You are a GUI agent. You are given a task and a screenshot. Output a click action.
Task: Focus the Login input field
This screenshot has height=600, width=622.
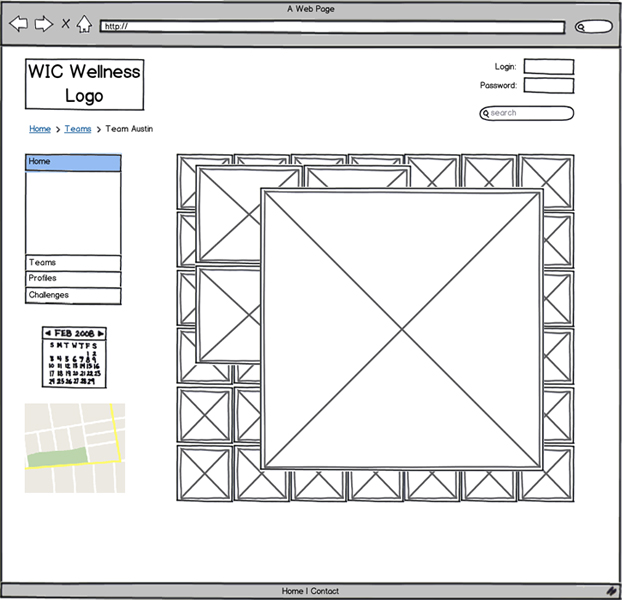pos(548,67)
